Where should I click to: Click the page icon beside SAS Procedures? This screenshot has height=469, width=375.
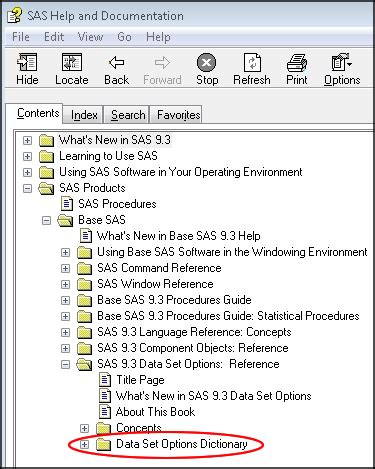67,204
